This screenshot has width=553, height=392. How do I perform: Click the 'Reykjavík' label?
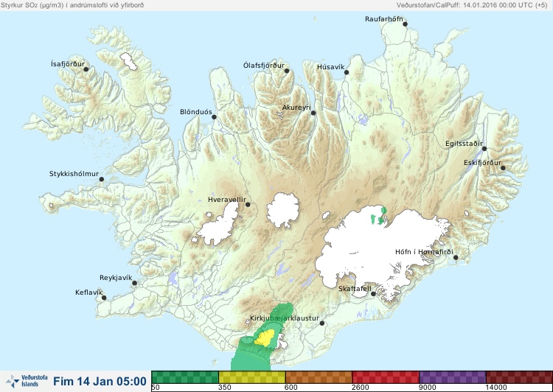(116, 278)
